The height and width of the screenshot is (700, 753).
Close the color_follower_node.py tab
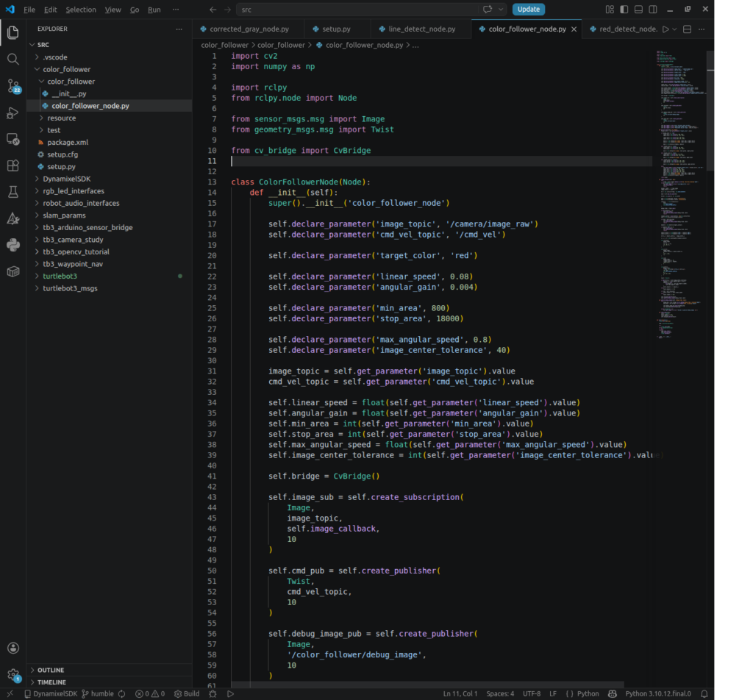pyautogui.click(x=574, y=29)
